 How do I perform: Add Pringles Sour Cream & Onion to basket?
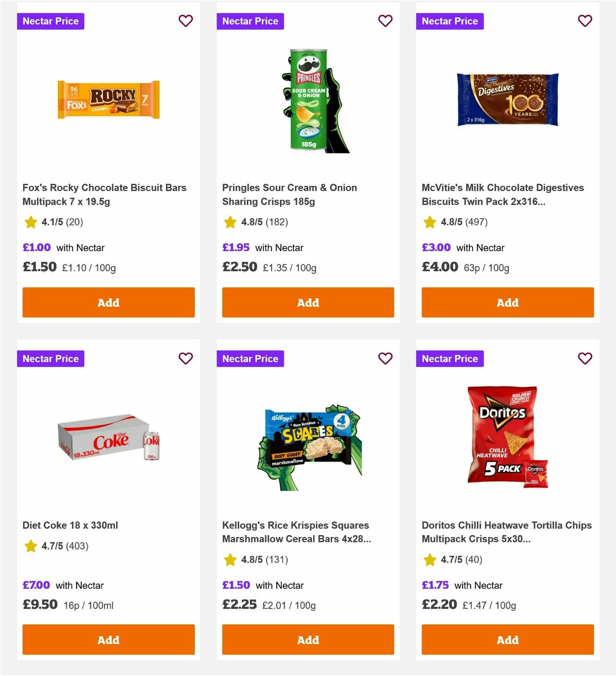[307, 303]
